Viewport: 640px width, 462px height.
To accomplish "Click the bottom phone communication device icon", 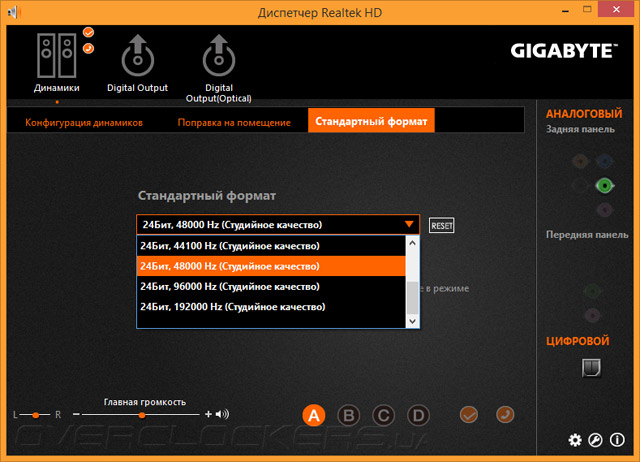I will pyautogui.click(x=505, y=415).
